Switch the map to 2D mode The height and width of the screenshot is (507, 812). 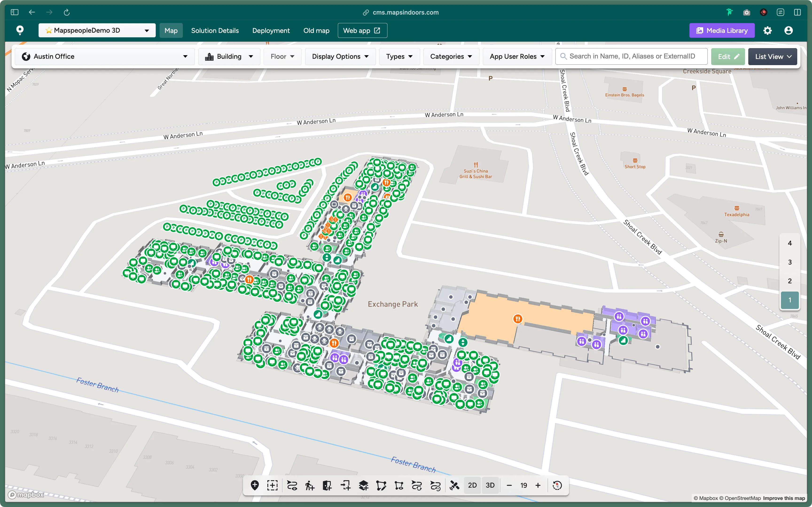coord(472,485)
